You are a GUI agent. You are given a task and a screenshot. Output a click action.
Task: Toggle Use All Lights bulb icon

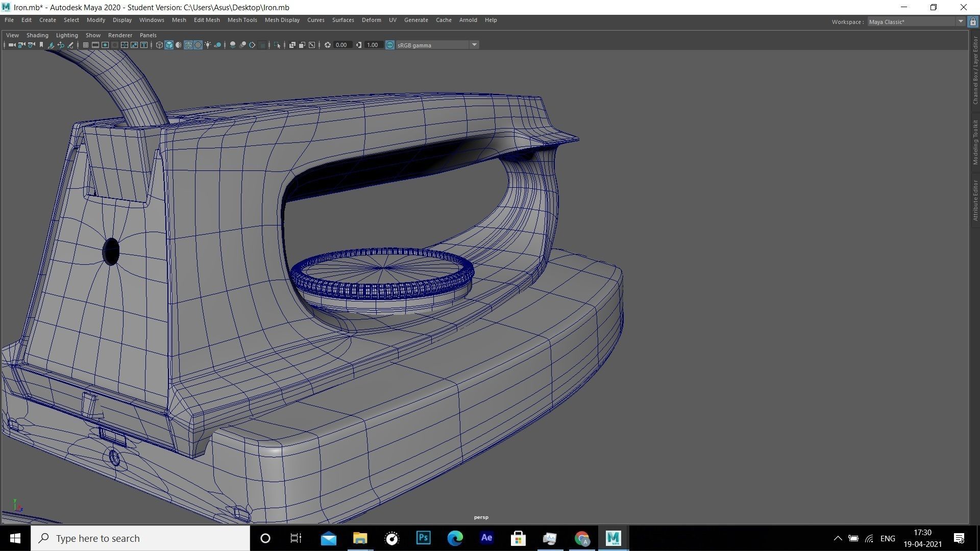pos(208,45)
